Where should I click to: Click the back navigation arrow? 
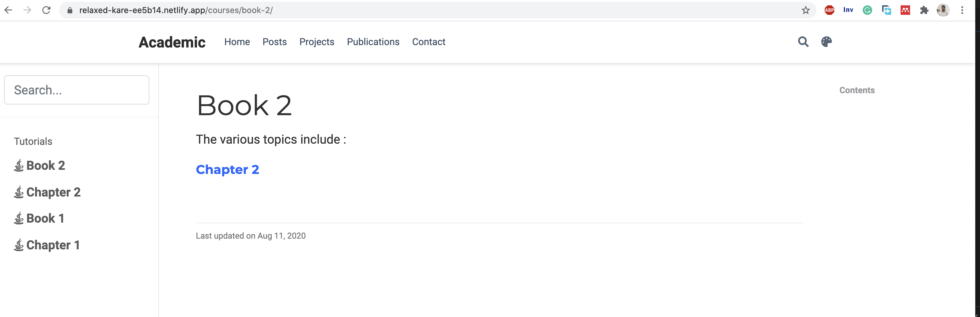(9, 10)
